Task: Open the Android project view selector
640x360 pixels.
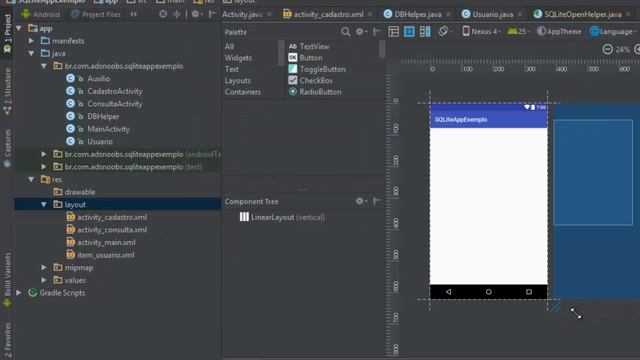Action: coord(40,14)
